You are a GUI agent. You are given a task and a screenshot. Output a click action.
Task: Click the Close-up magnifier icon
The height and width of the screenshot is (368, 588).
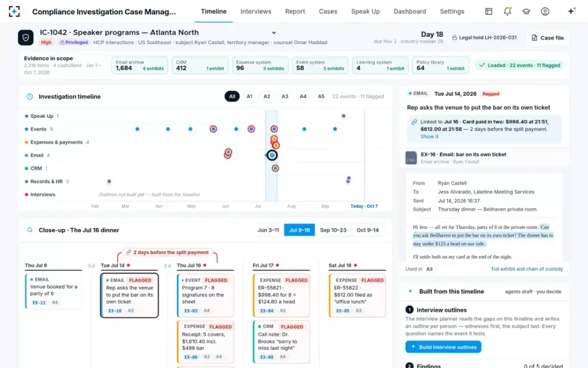pos(29,230)
